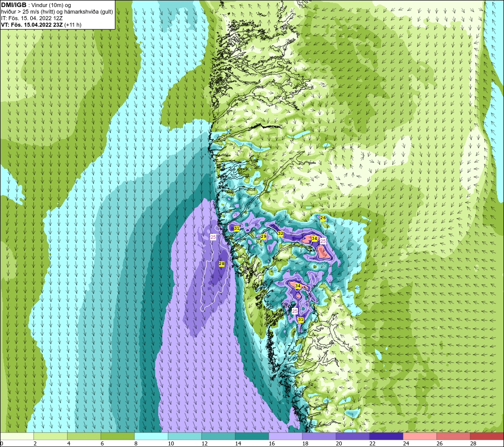The width and height of the screenshot is (504, 447).
Task: Click the legend scale number 28
Action: click(x=473, y=443)
